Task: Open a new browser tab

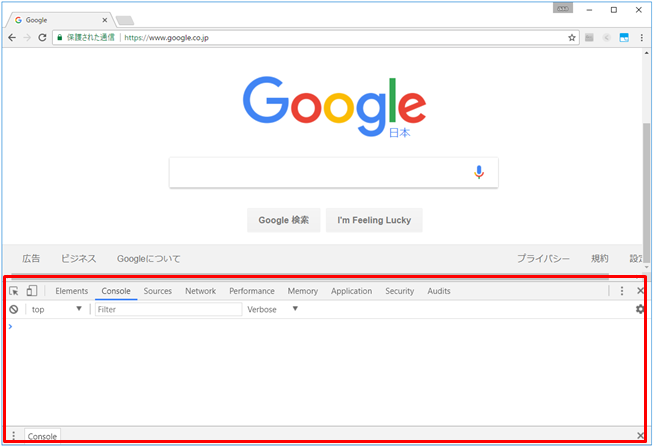Action: (125, 20)
